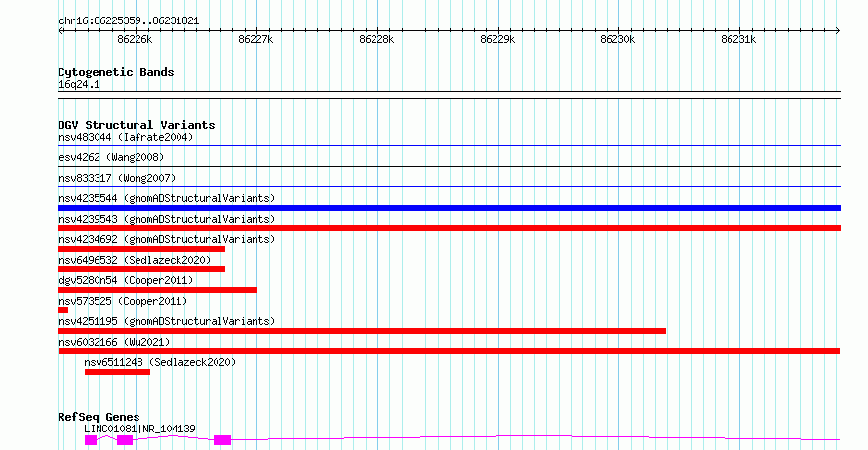Click the third magenta exon of LINC01081
This screenshot has width=868, height=450.
[222, 440]
